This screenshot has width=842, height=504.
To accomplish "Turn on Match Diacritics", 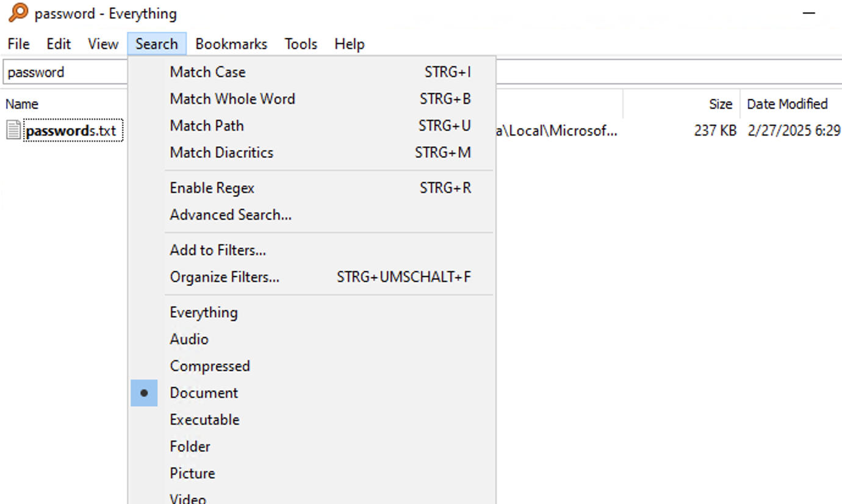I will click(312, 153).
